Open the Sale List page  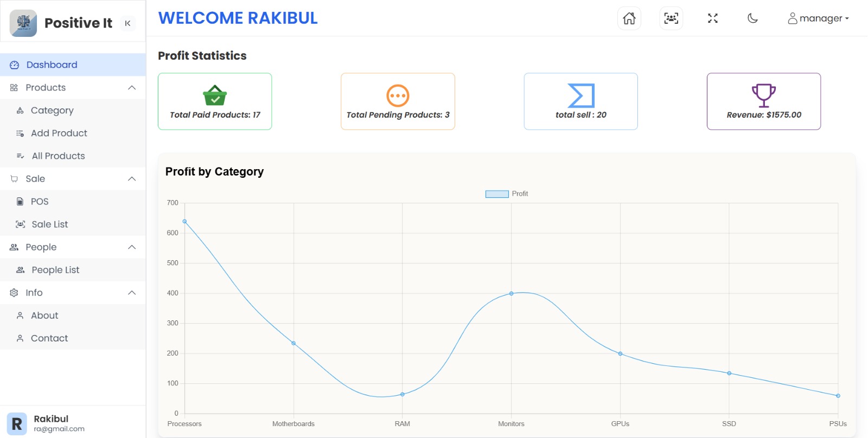pos(49,224)
